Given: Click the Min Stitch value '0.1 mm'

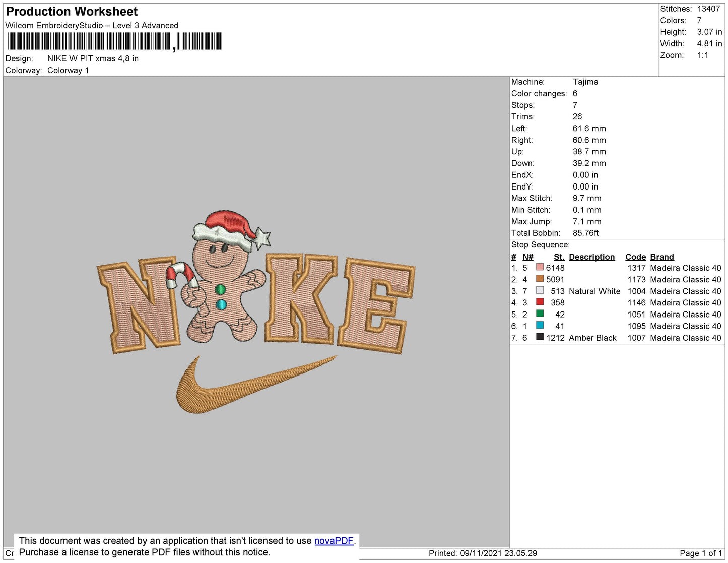Looking at the screenshot, I should 587,210.
